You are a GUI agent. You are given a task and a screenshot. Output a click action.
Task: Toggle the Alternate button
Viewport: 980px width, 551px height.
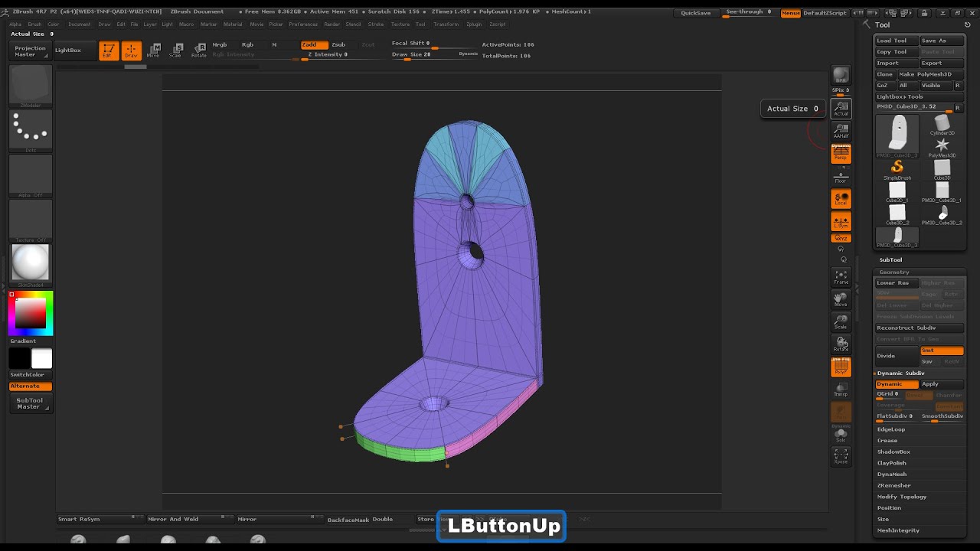(x=30, y=386)
